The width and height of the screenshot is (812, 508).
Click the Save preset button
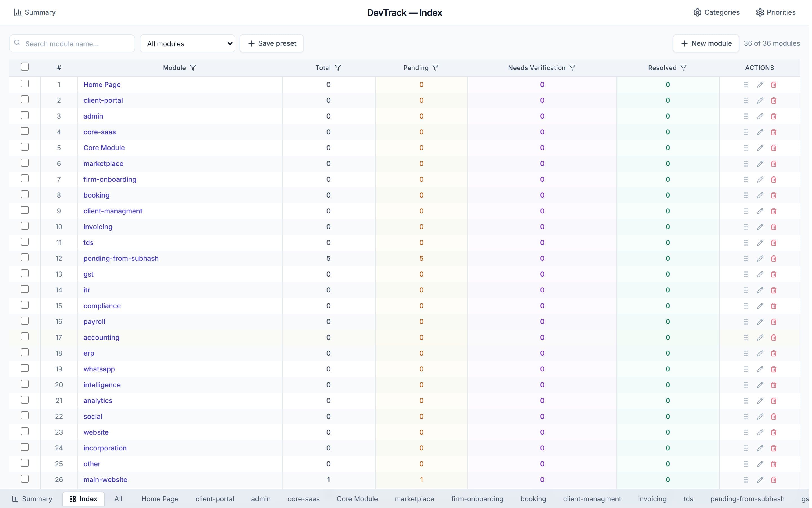272,43
